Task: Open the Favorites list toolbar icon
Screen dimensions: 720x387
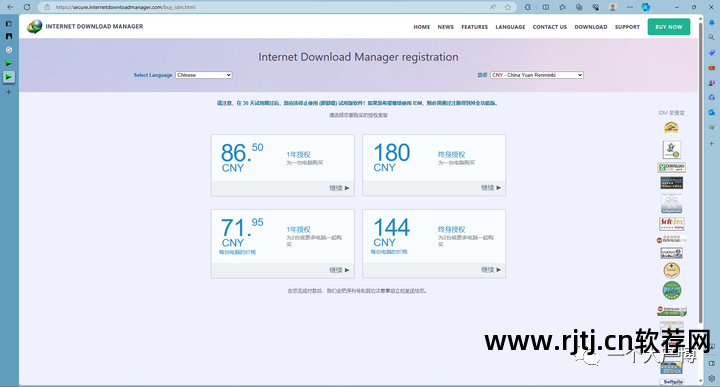Action: click(x=562, y=7)
